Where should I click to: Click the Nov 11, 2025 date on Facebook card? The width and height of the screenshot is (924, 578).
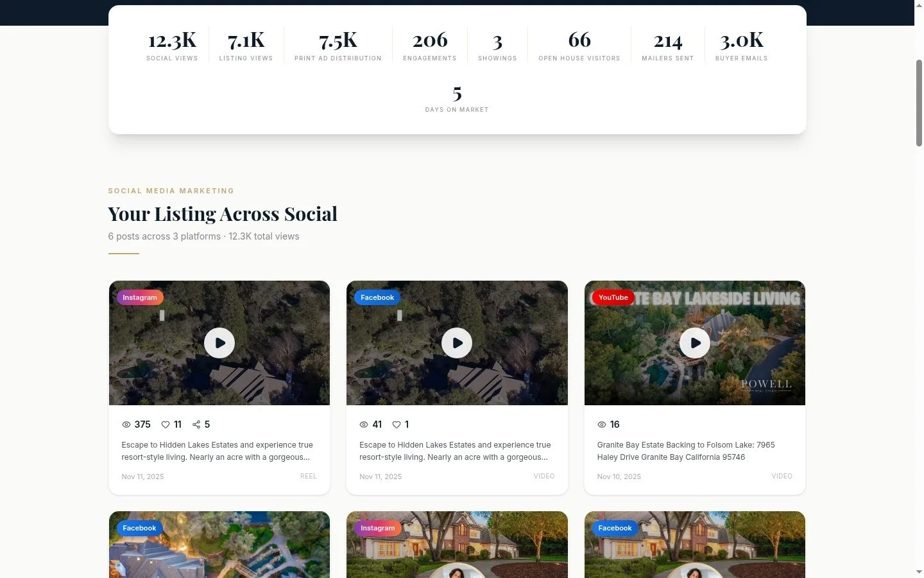381,477
